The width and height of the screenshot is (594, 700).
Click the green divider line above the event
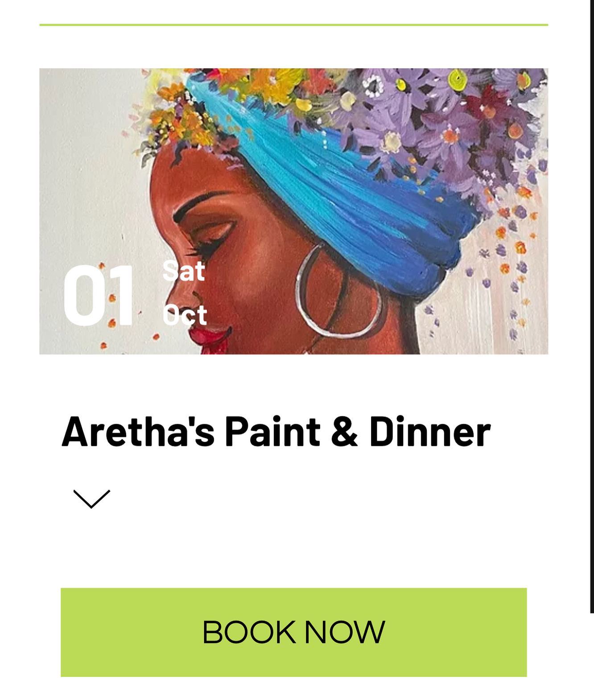(x=293, y=25)
